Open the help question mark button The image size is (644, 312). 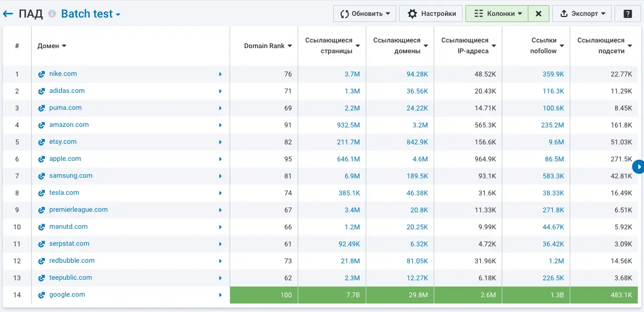tap(628, 14)
